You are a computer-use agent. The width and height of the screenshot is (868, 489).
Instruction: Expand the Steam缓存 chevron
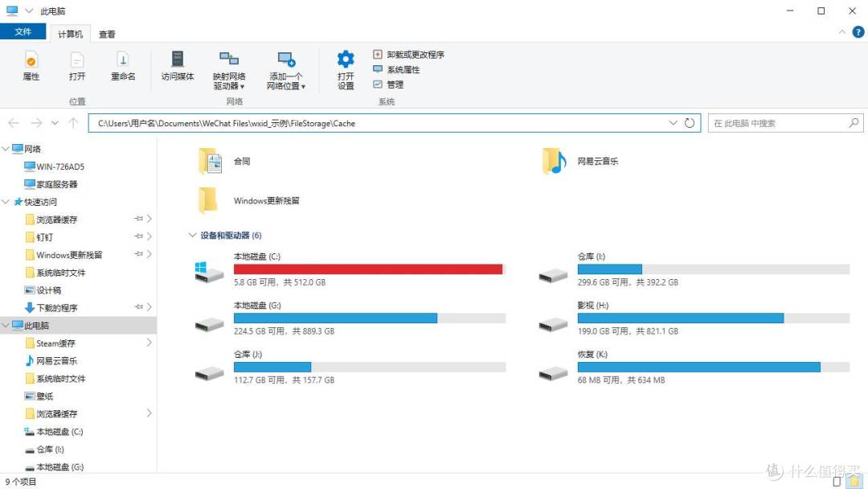point(149,343)
